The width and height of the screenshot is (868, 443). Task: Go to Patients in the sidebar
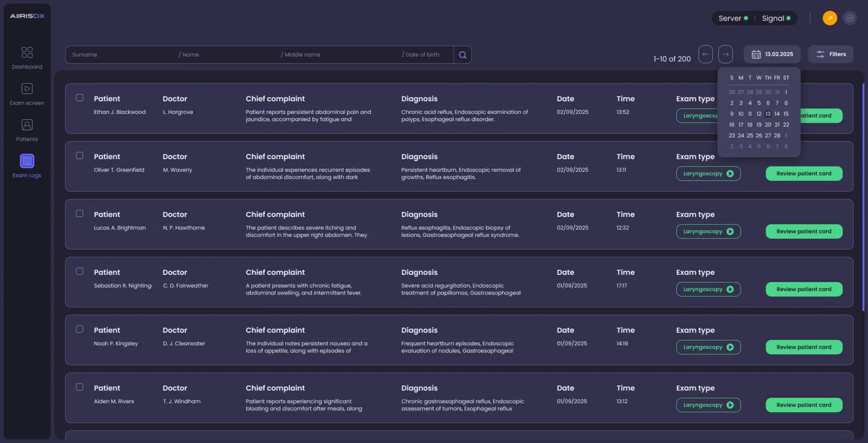(27, 130)
